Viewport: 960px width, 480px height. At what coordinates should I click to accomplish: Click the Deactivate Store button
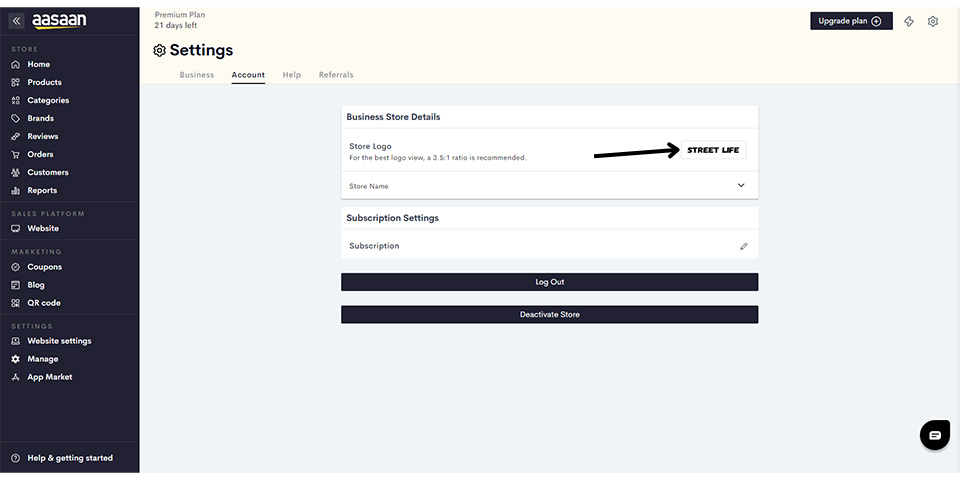tap(549, 315)
